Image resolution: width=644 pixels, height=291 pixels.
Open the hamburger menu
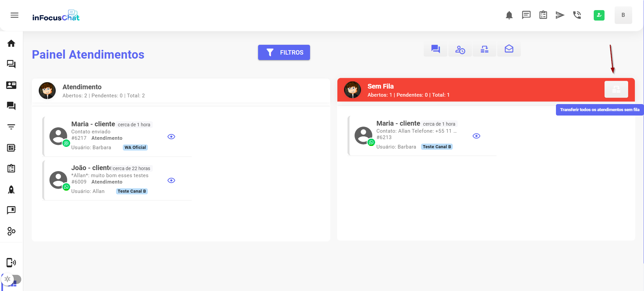point(15,15)
